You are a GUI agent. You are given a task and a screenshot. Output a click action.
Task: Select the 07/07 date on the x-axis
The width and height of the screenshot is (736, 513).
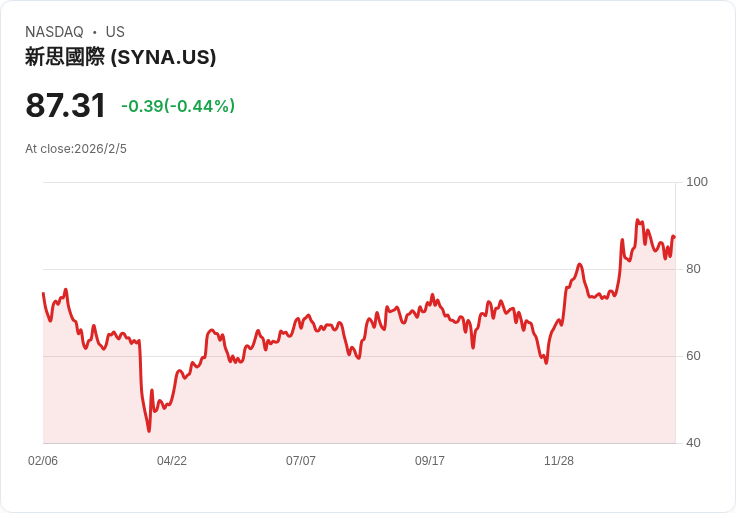pos(301,461)
